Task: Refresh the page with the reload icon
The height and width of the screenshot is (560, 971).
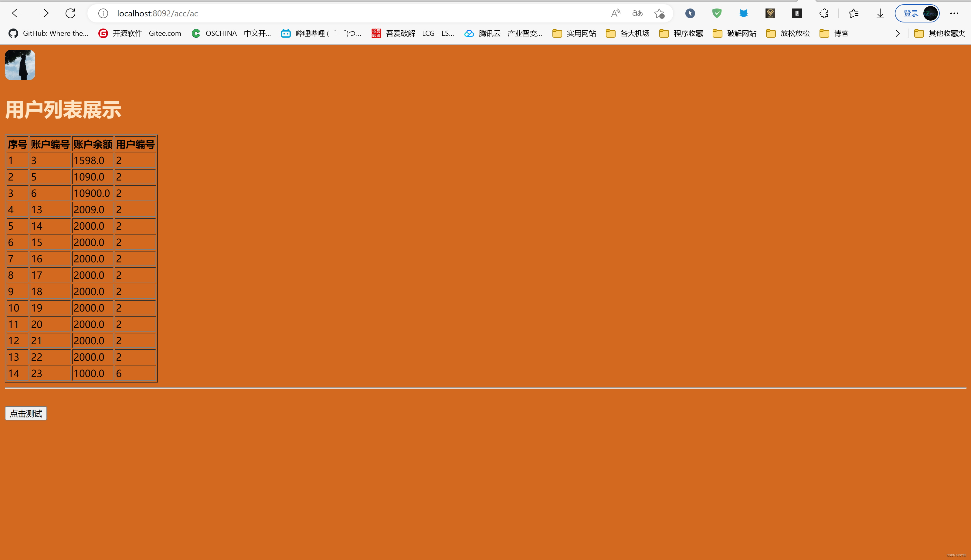Action: pos(70,13)
